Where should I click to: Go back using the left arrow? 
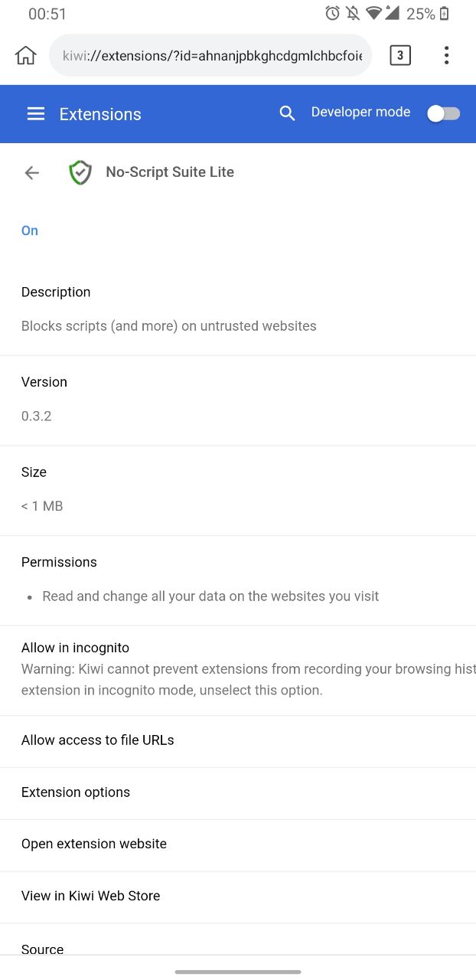click(x=31, y=173)
